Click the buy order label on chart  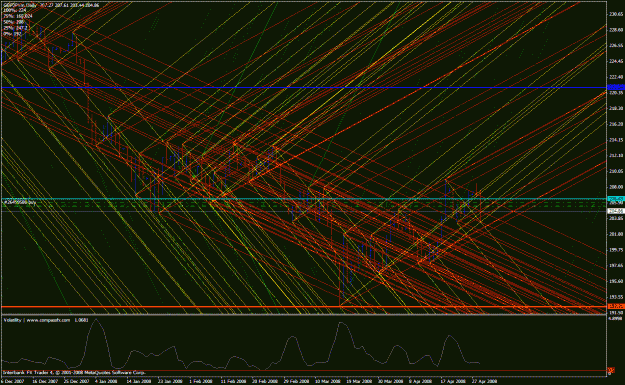tap(20, 202)
